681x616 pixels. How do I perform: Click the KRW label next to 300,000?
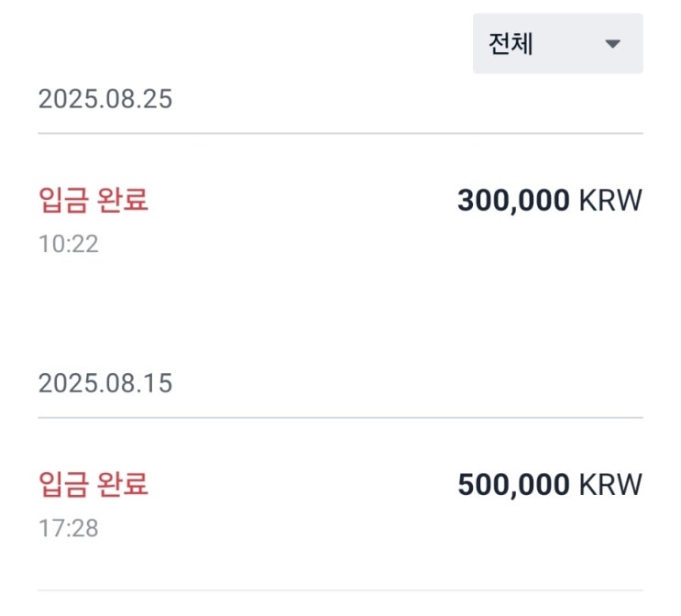pyautogui.click(x=610, y=200)
